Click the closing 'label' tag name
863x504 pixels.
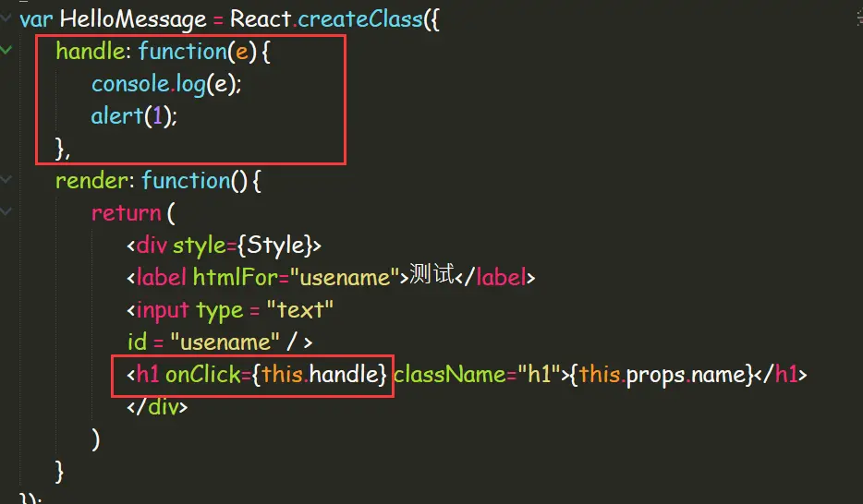(x=502, y=277)
